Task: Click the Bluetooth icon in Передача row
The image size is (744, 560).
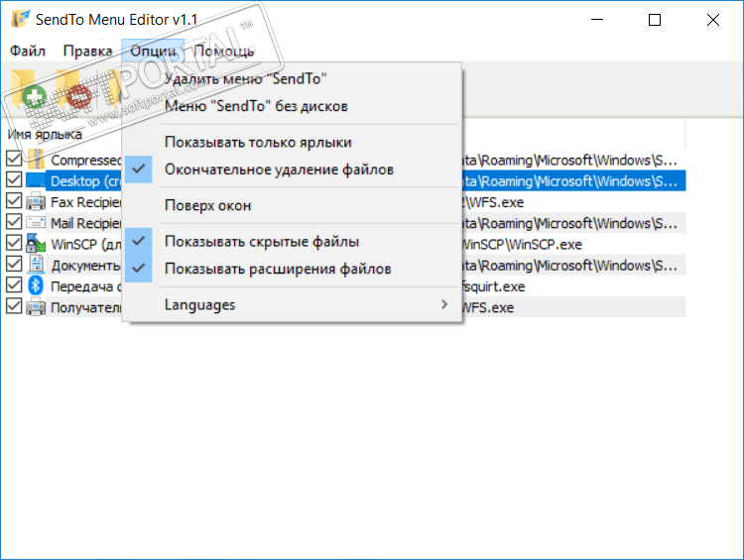Action: tap(36, 285)
